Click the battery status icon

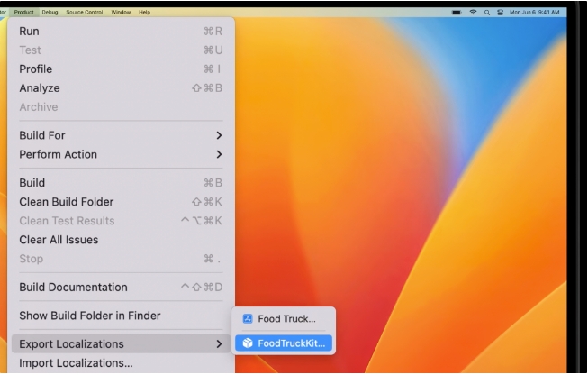[x=457, y=12]
